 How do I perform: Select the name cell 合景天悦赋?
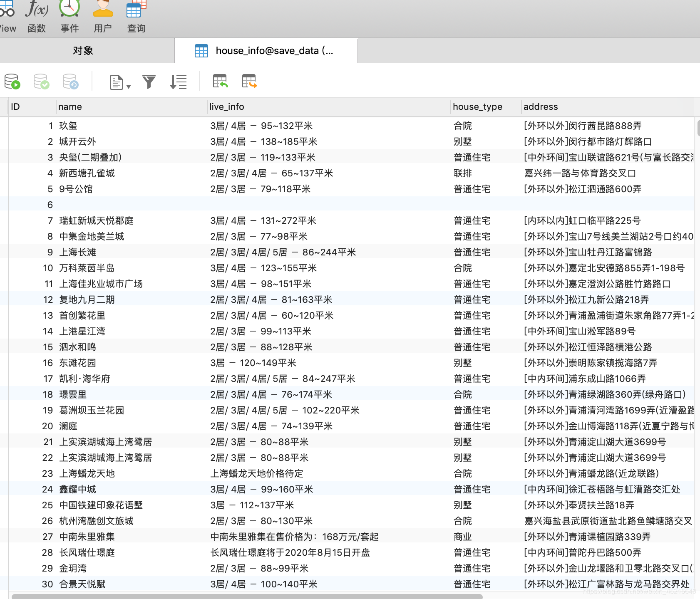(82, 584)
